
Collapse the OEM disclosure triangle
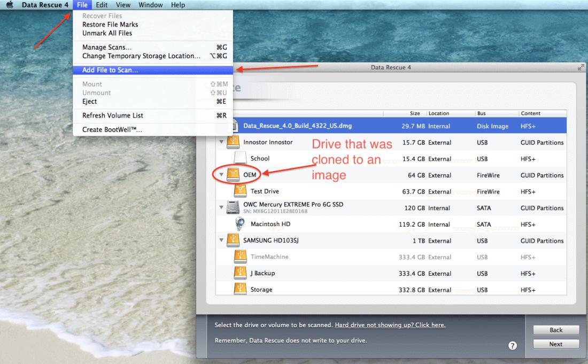(221, 175)
